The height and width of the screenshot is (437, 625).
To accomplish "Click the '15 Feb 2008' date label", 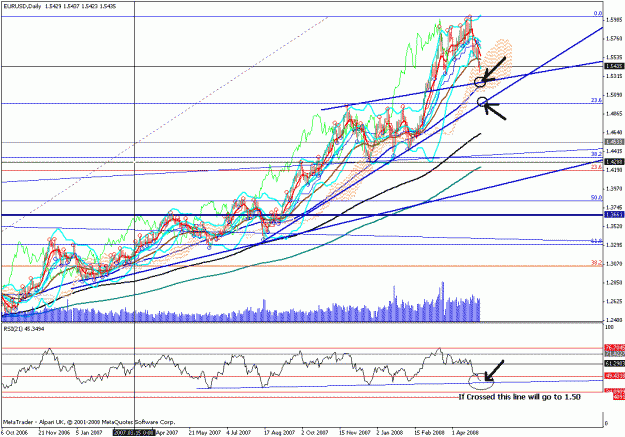I will click(x=429, y=433).
